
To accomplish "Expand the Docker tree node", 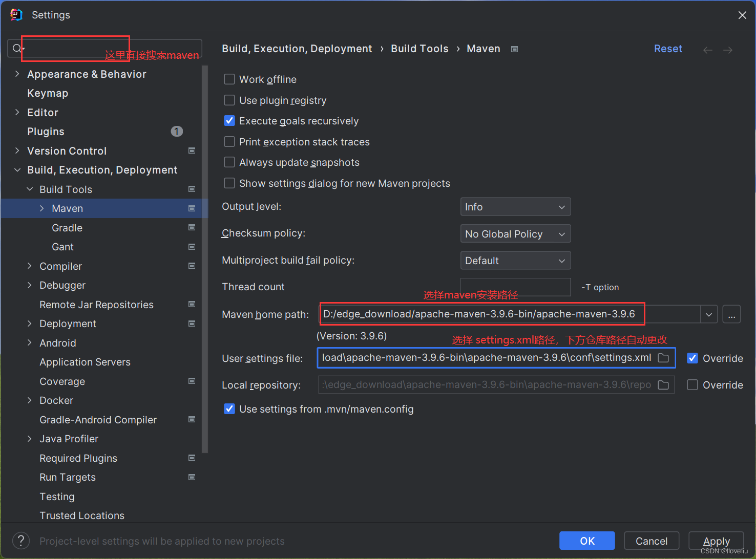I will pyautogui.click(x=30, y=400).
